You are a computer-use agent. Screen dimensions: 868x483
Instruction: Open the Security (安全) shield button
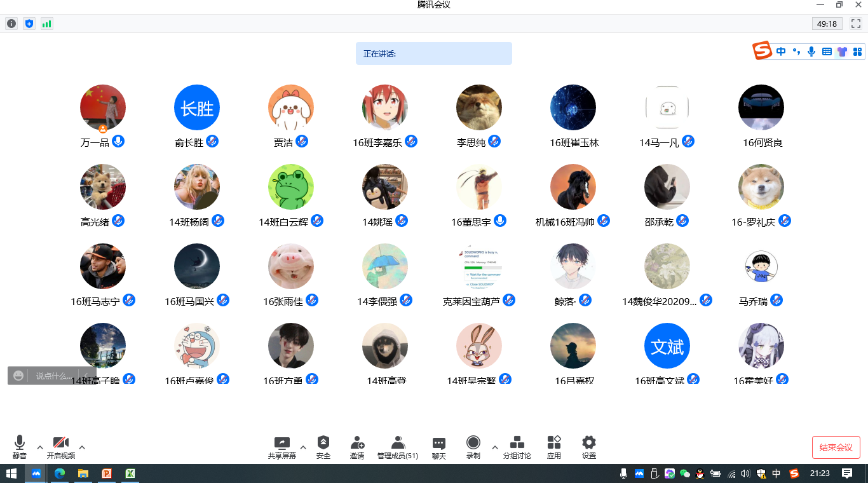pos(323,447)
